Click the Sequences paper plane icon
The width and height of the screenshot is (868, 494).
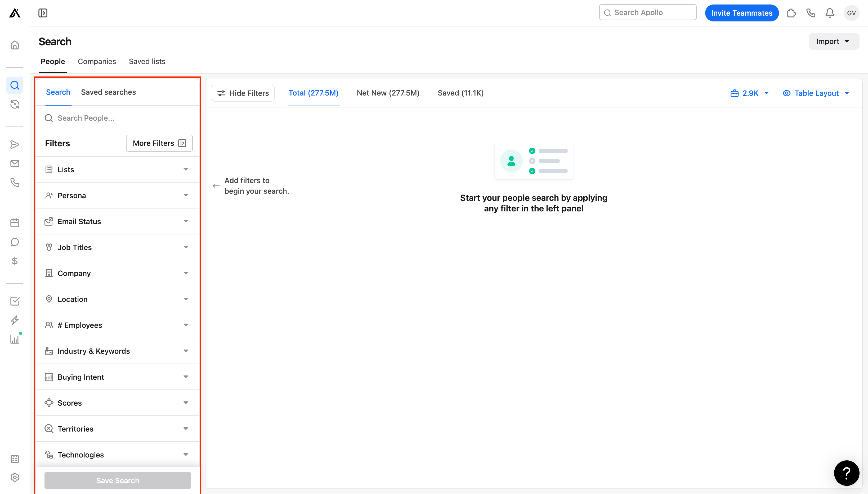tap(15, 144)
